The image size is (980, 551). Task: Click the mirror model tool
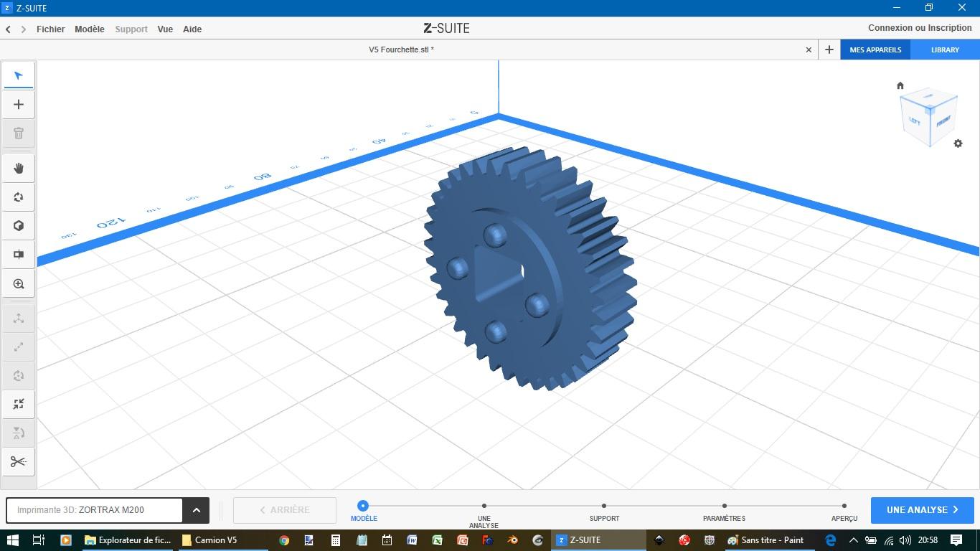pos(19,433)
